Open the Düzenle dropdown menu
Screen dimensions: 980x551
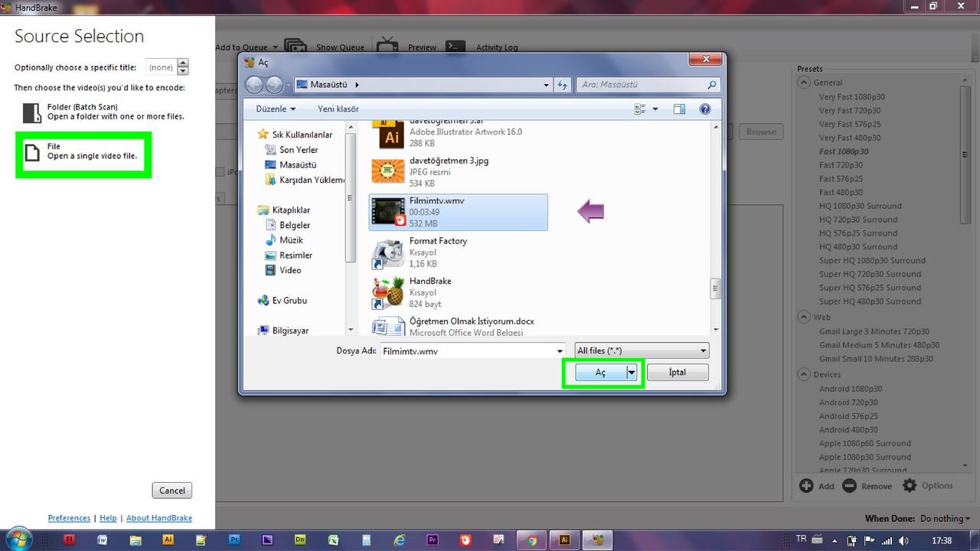(x=276, y=109)
